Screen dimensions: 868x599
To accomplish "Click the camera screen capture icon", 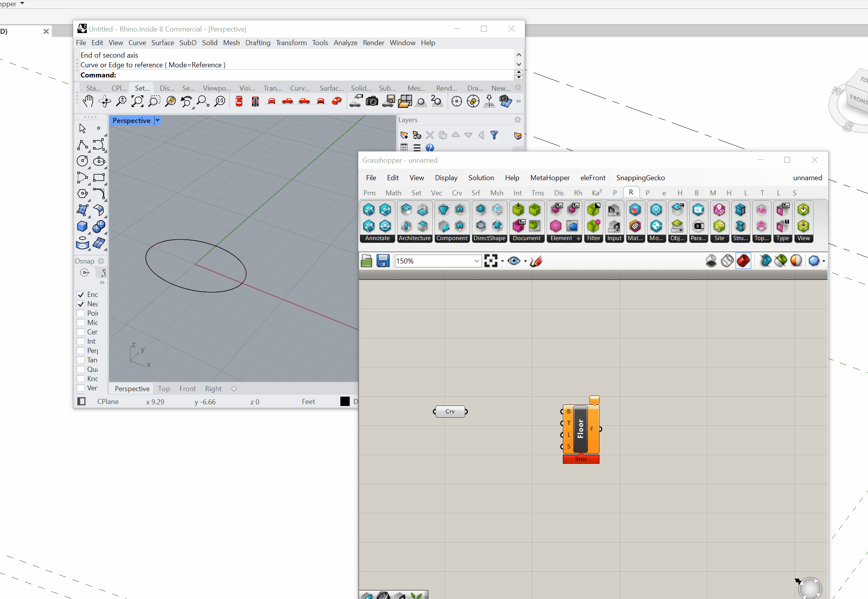I will pyautogui.click(x=371, y=102).
